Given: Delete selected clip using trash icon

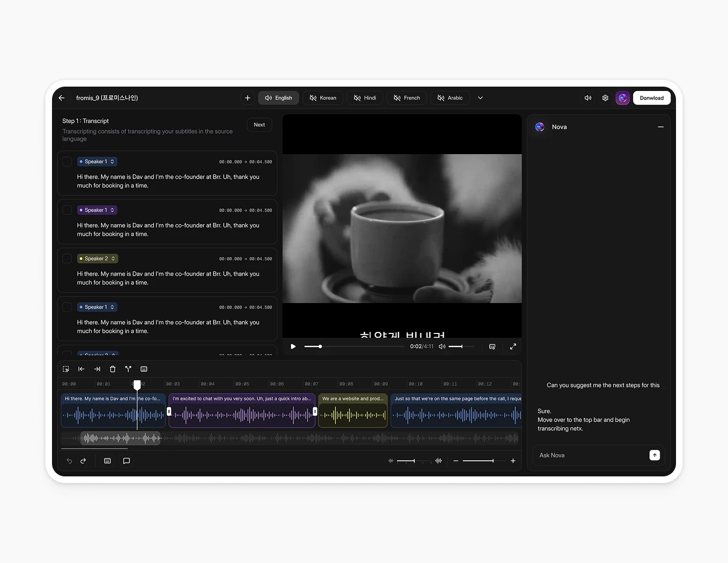Looking at the screenshot, I should [112, 369].
